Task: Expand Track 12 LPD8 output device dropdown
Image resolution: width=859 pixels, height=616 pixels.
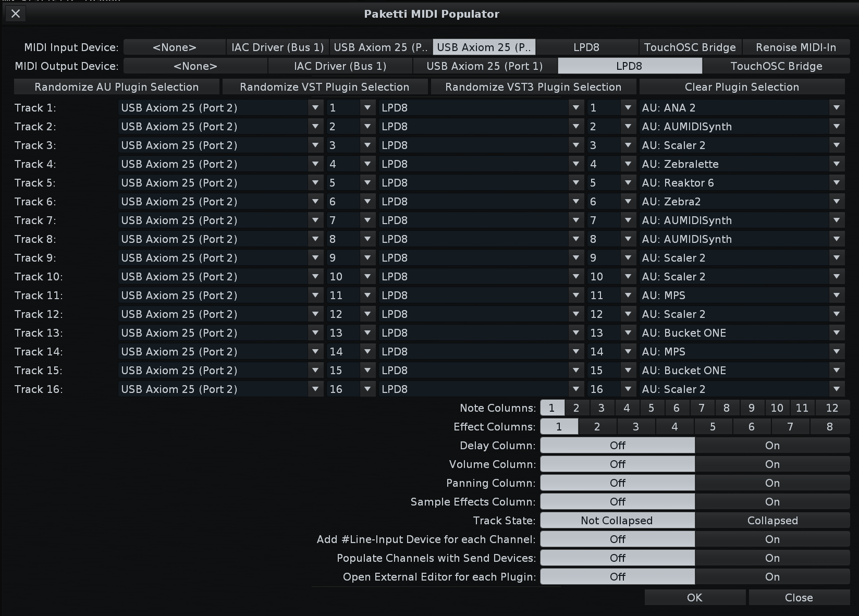Action: point(575,314)
